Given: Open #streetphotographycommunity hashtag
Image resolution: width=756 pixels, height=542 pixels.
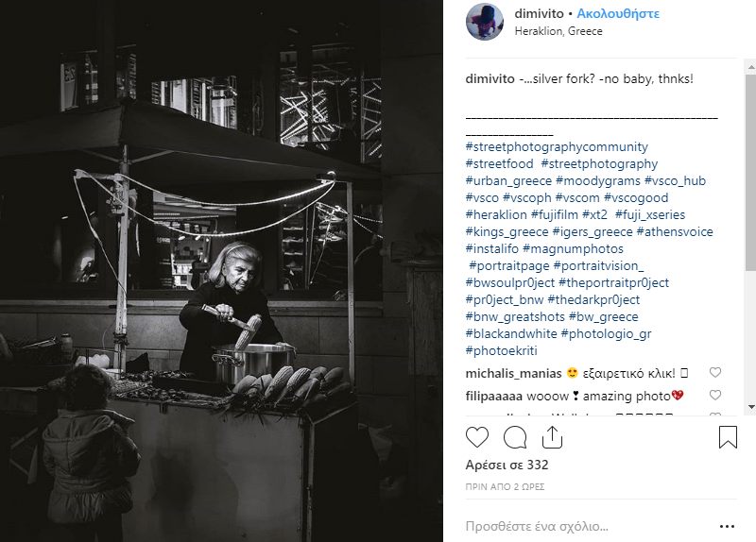Looking at the screenshot, I should [557, 147].
